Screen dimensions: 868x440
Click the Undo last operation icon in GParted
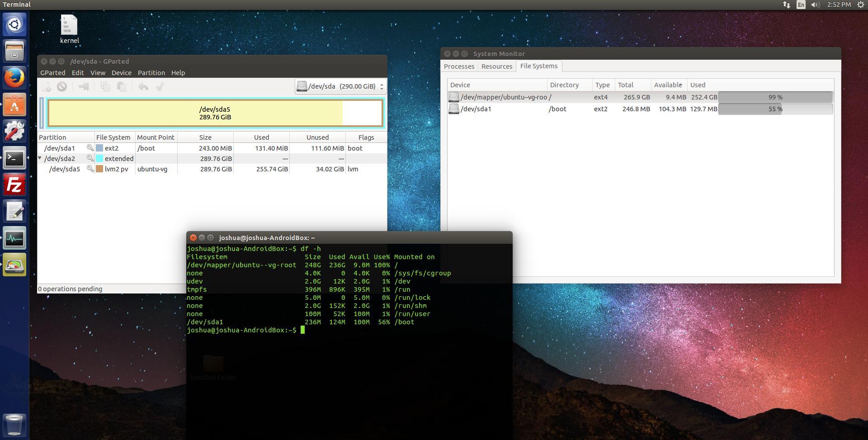coord(143,86)
